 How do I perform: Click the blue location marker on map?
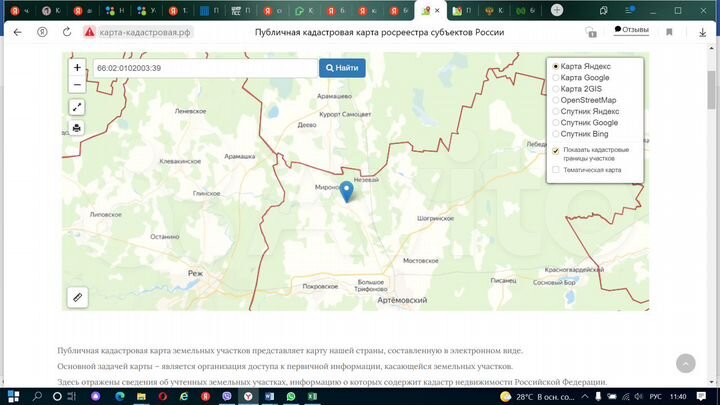tap(347, 191)
